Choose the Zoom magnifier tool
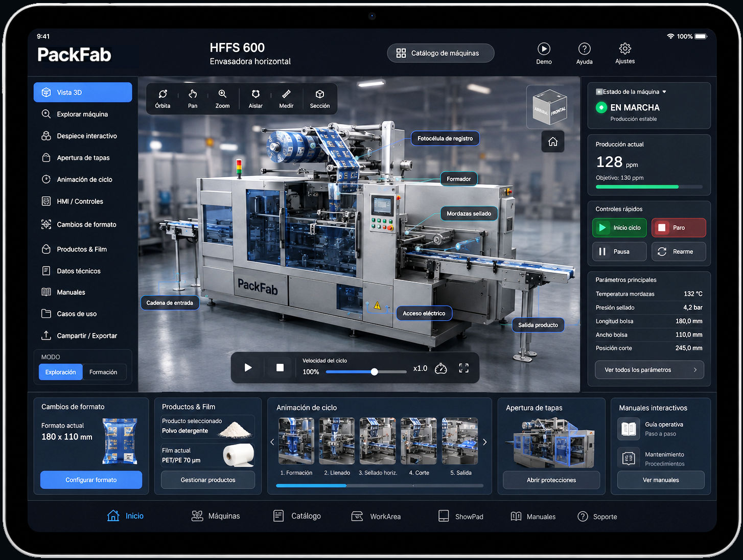 point(222,99)
